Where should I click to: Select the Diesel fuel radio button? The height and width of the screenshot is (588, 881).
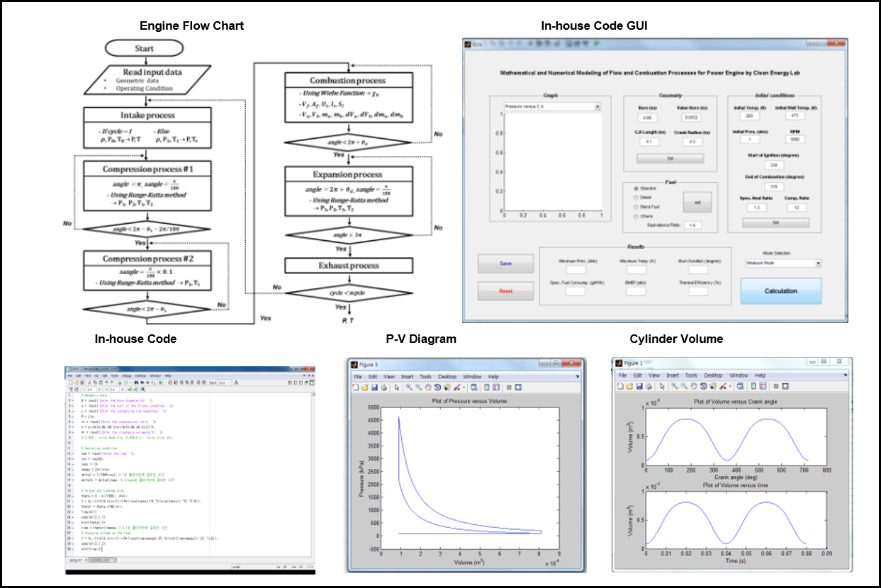(635, 198)
